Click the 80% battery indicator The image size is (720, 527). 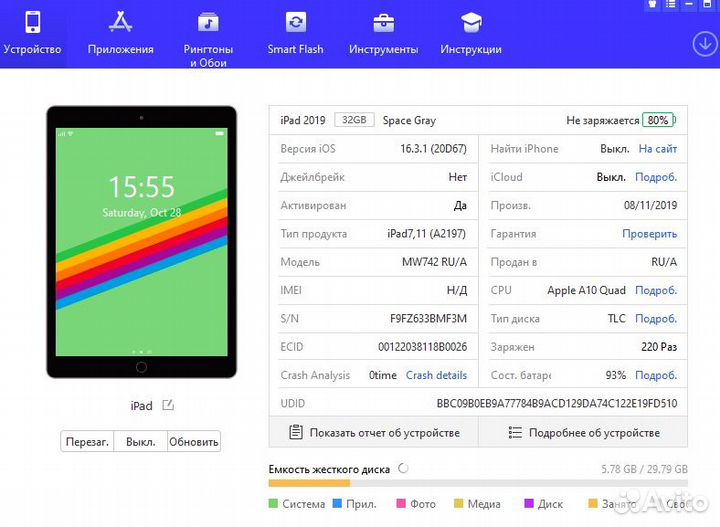(x=658, y=120)
